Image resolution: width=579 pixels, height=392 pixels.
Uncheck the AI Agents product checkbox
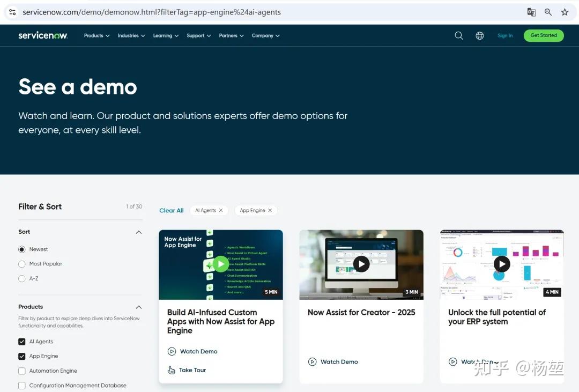[x=22, y=342]
